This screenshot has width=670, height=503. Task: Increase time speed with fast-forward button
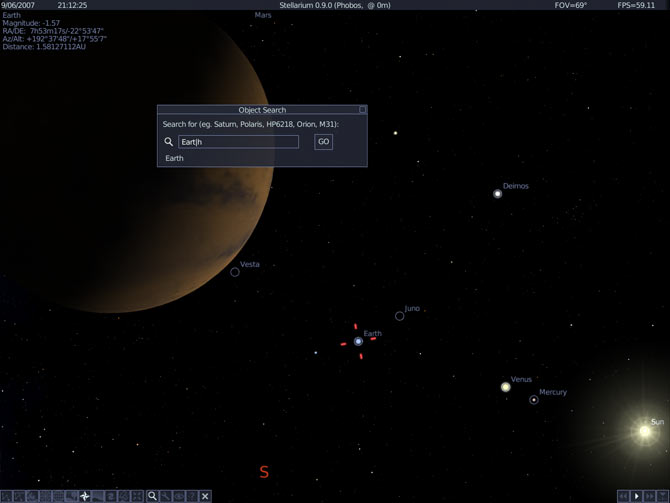[x=649, y=496]
